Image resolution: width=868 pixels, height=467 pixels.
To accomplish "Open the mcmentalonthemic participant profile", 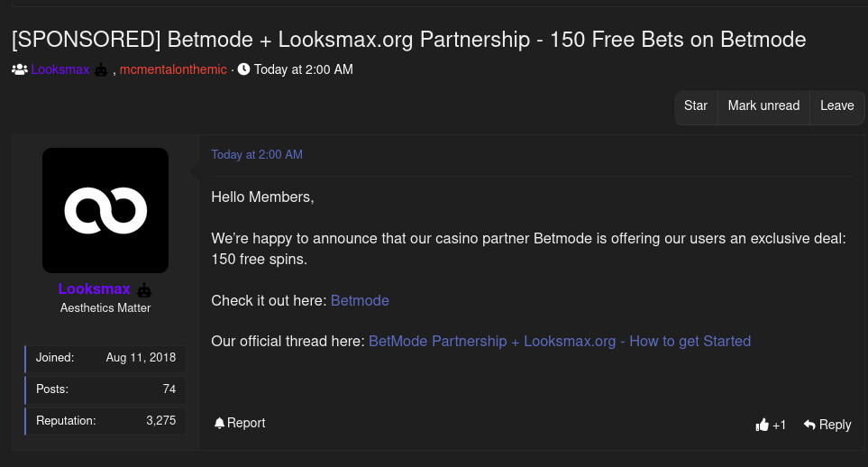I will coord(173,69).
